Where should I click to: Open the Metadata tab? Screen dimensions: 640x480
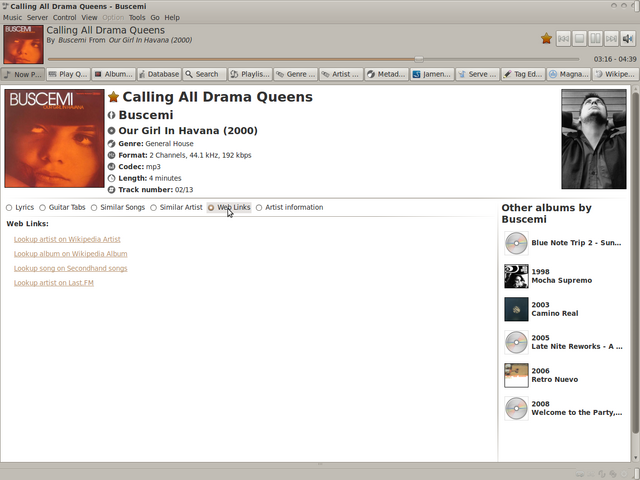387,74
